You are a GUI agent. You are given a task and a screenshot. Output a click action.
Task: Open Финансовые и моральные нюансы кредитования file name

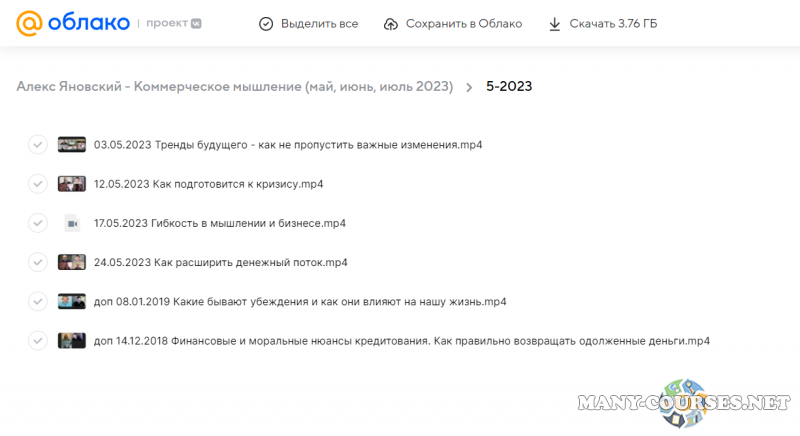pos(401,340)
